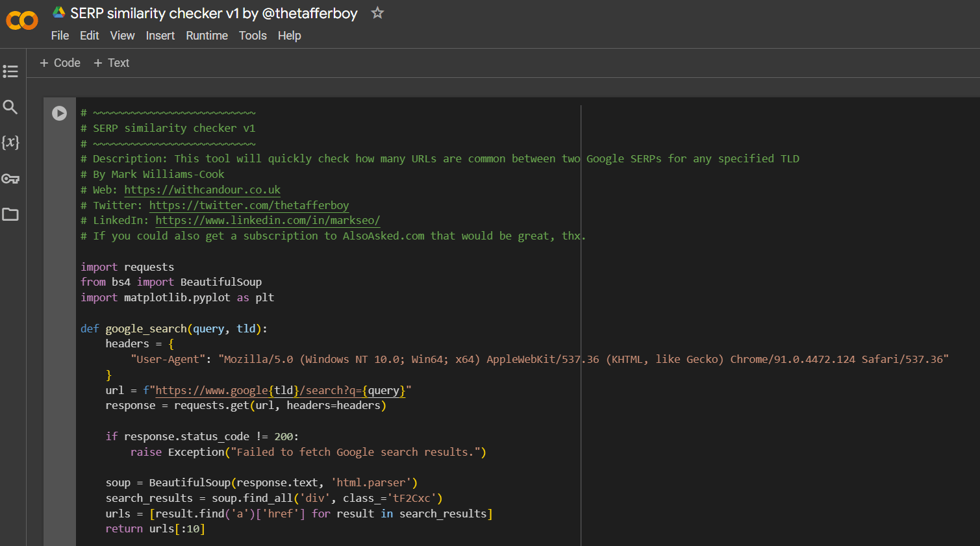The image size is (980, 546).
Task: Click the 'def google_search(query, tld):' line
Action: tap(174, 329)
